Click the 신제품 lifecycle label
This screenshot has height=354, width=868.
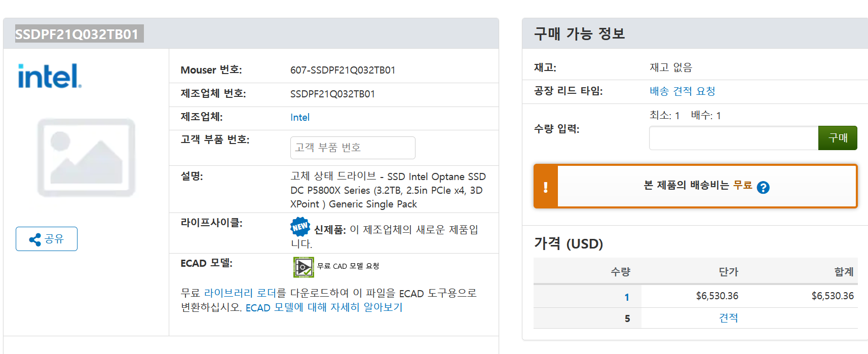[330, 230]
